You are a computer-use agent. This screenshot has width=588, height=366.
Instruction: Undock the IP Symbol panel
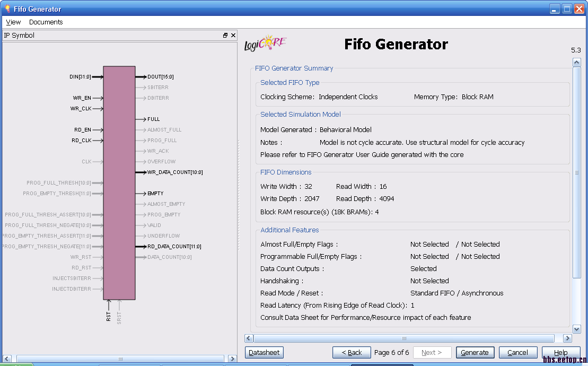[x=225, y=35]
